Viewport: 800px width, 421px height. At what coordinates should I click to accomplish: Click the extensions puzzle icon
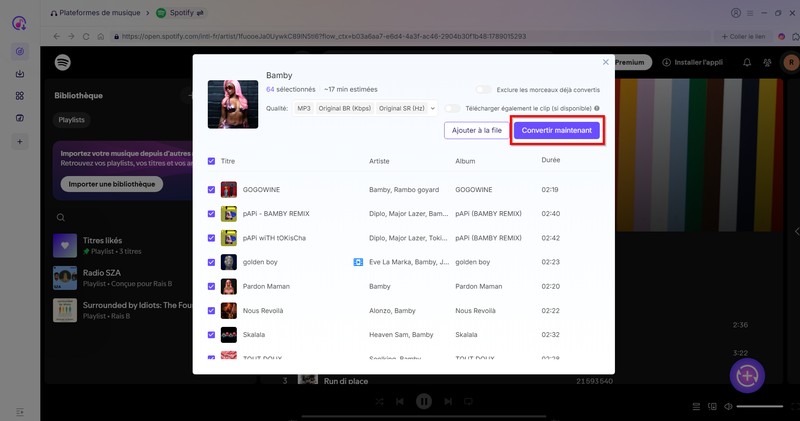point(795,36)
